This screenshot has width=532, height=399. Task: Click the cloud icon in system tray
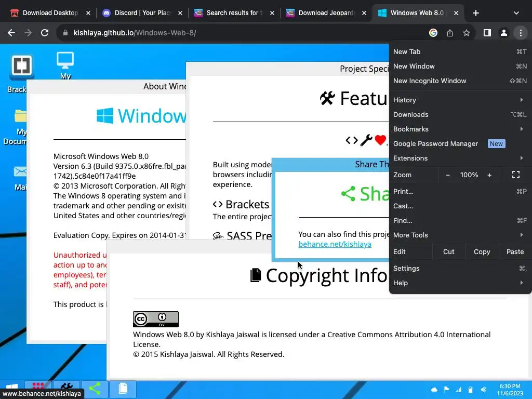(x=434, y=390)
